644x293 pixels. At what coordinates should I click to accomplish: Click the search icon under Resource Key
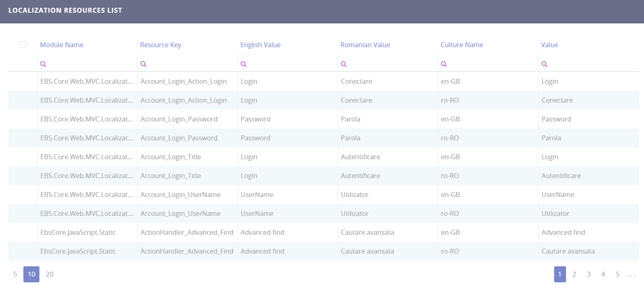coord(143,64)
